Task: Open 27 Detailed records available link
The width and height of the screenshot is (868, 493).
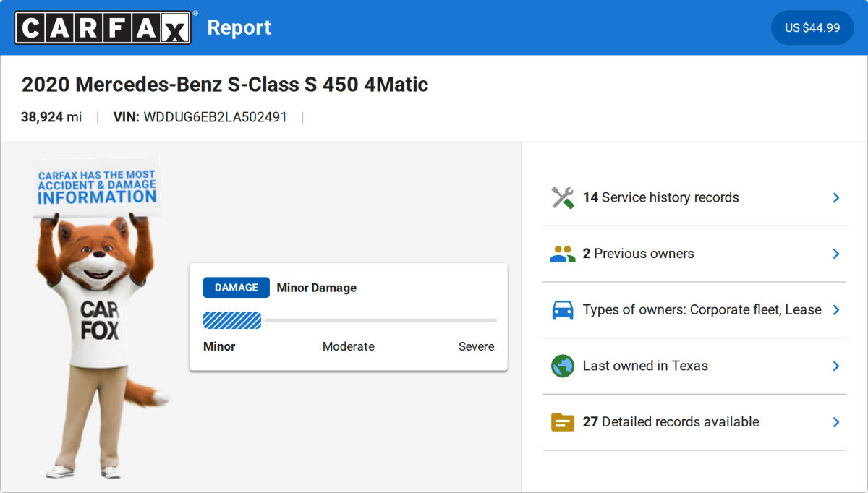Action: (x=671, y=422)
